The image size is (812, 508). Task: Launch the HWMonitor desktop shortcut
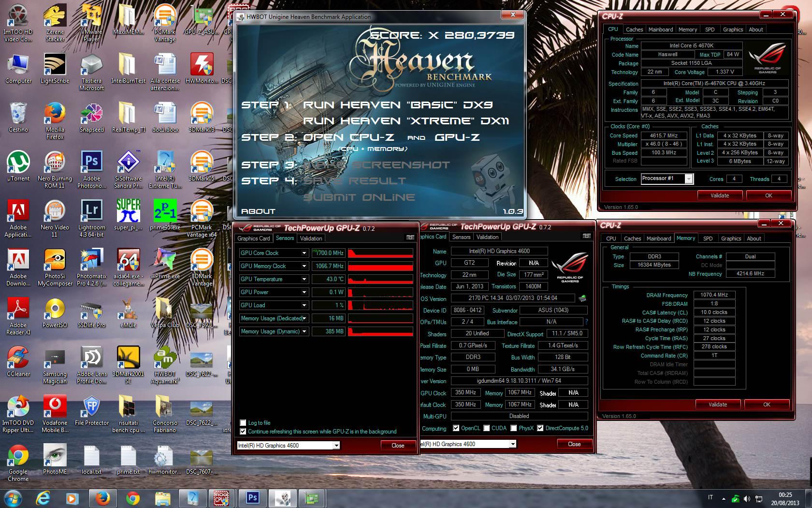202,69
